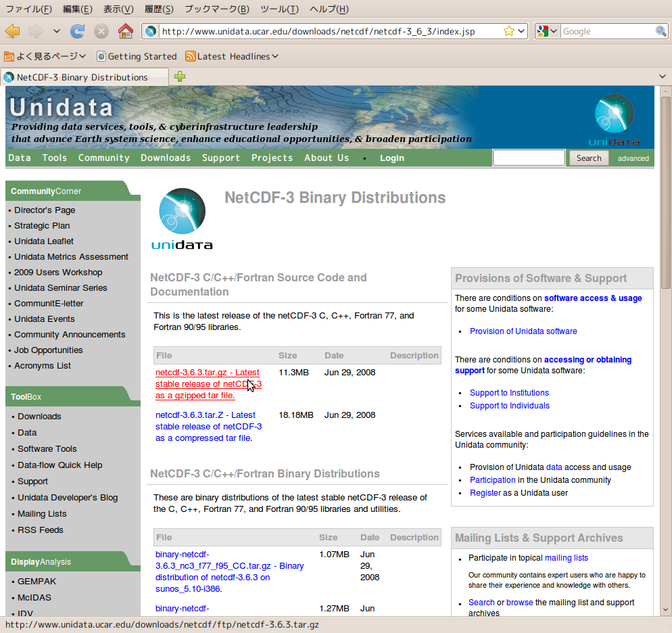672x633 pixels.
Task: Open the Tools navigation item
Action: pyautogui.click(x=55, y=158)
